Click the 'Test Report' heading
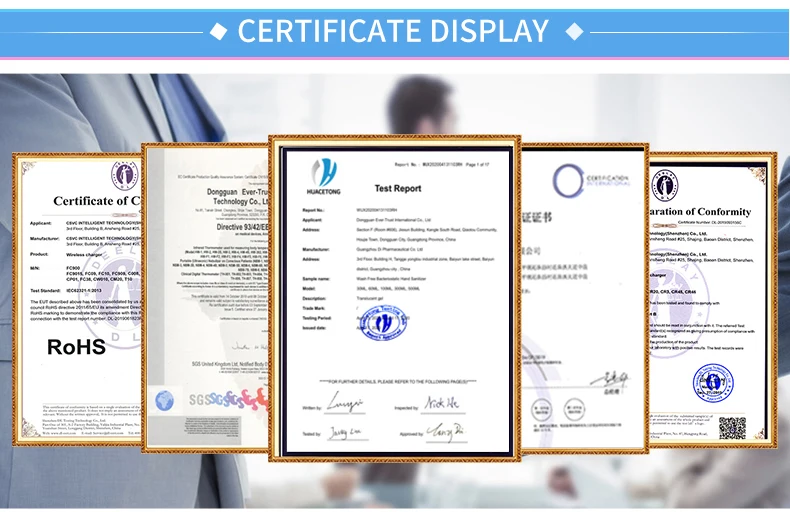The width and height of the screenshot is (790, 512). click(x=398, y=188)
